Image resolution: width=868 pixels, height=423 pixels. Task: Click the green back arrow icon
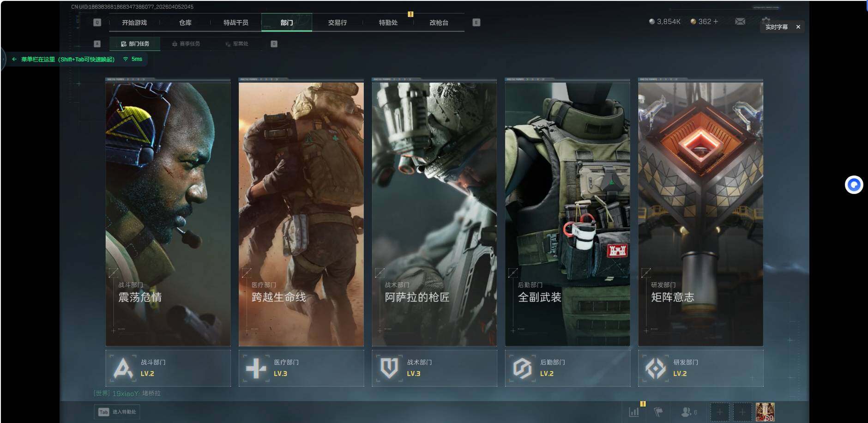(x=14, y=59)
